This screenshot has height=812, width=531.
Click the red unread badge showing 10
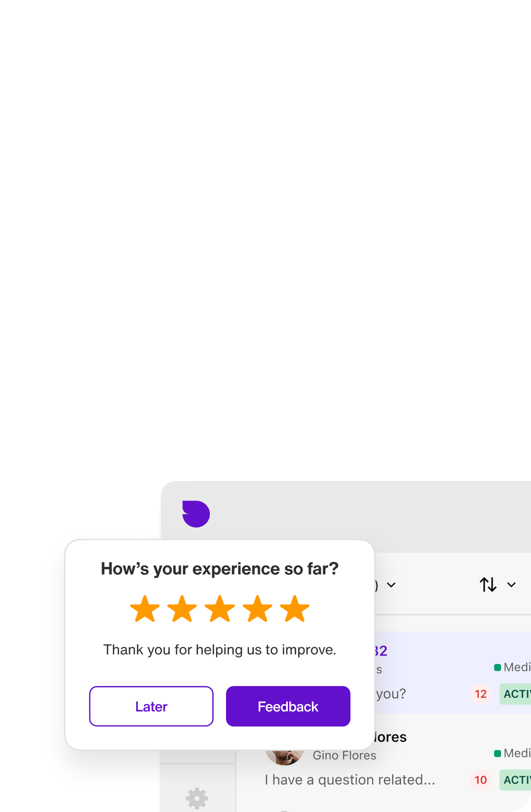(x=480, y=780)
